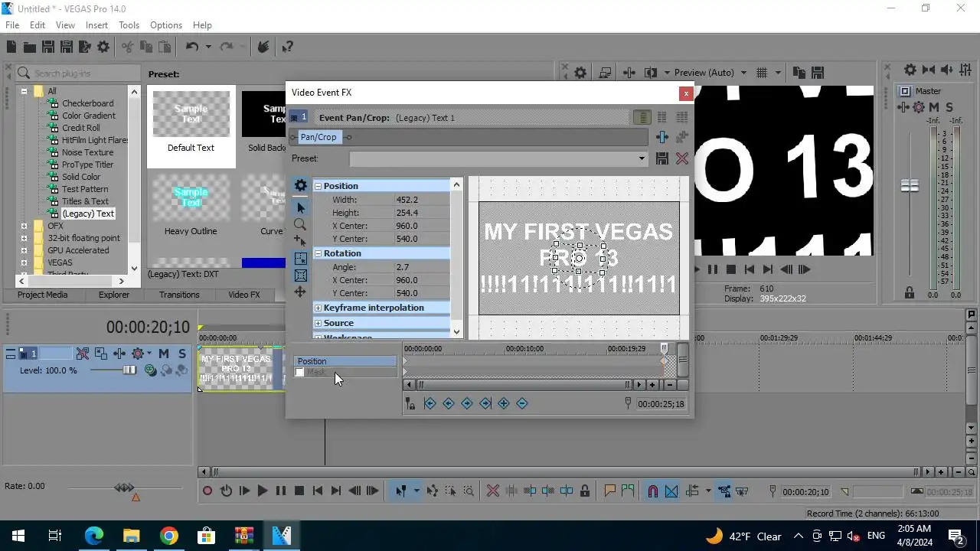Viewport: 980px width, 551px height.
Task: Switch to the Transitions tab
Action: point(179,295)
